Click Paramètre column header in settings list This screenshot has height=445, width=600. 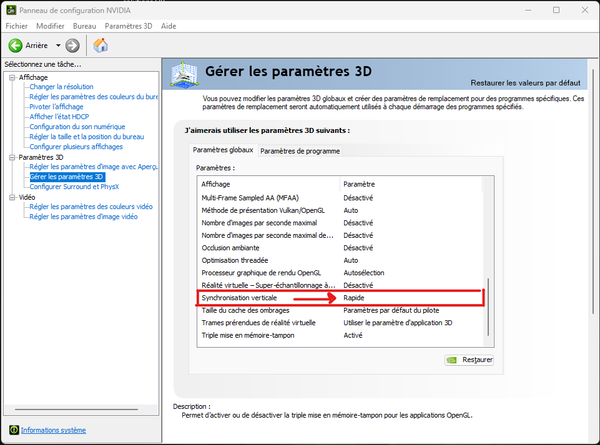click(411, 184)
